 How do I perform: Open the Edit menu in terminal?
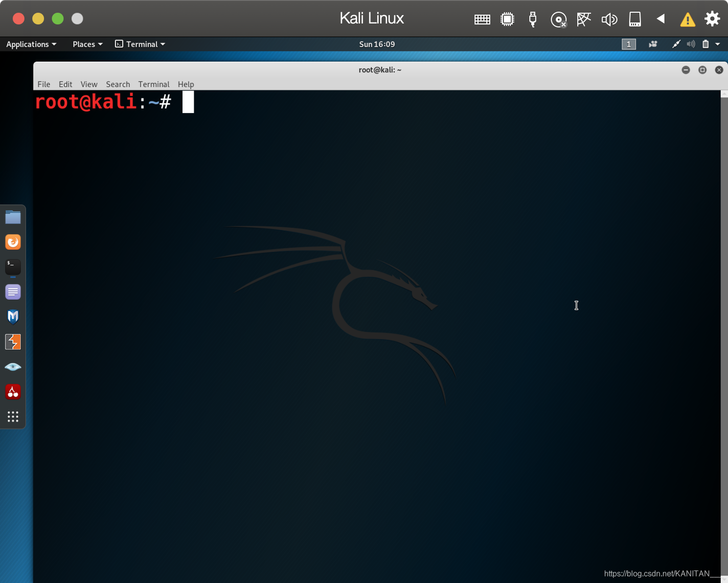(66, 84)
